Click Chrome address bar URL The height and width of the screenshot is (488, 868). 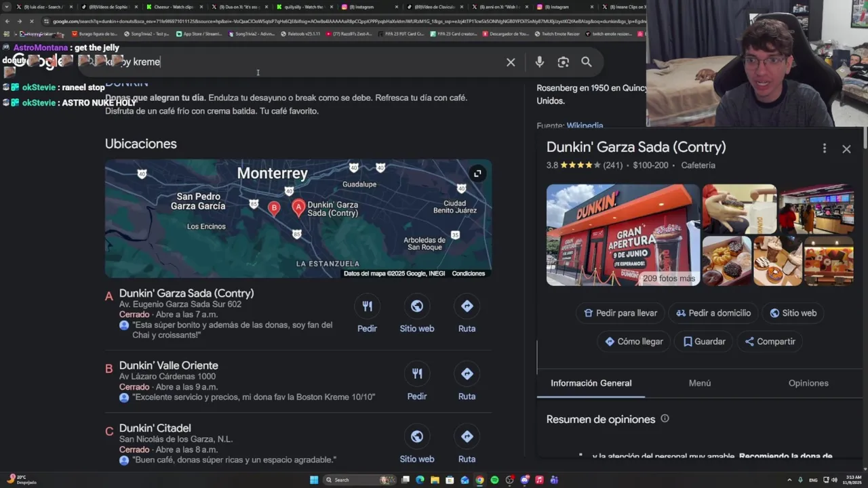pyautogui.click(x=346, y=22)
